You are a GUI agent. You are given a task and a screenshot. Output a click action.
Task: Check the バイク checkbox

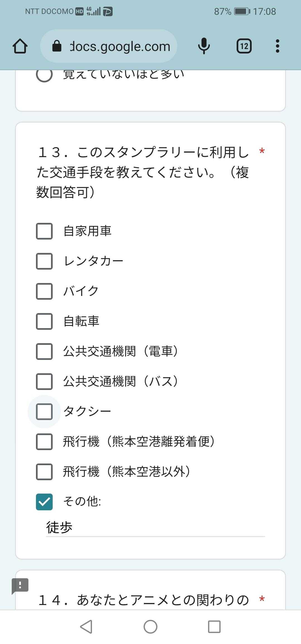(44, 291)
